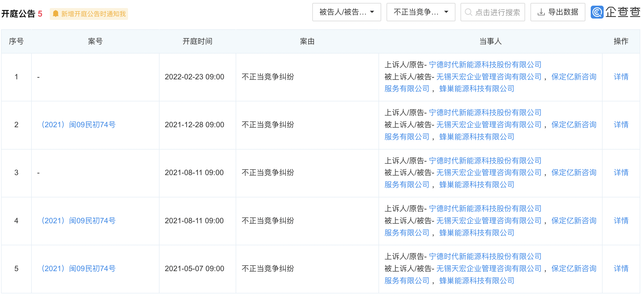Click the 开庭公告 section title
The width and height of the screenshot is (644, 298).
pyautogui.click(x=18, y=14)
